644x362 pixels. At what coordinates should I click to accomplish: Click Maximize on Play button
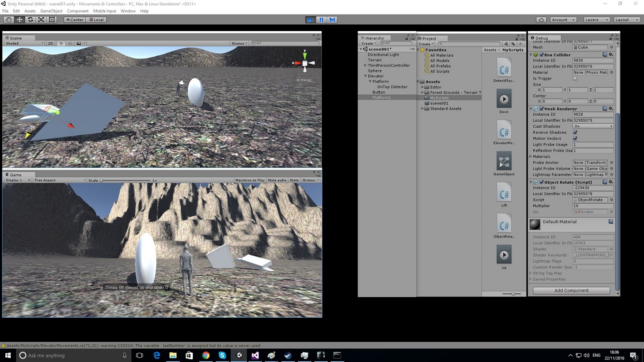click(x=250, y=180)
